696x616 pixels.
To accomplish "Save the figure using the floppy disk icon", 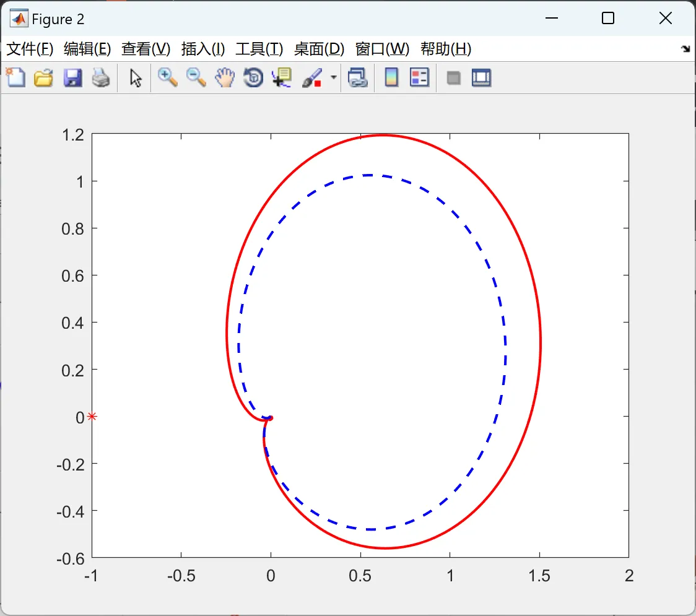I will click(x=72, y=78).
